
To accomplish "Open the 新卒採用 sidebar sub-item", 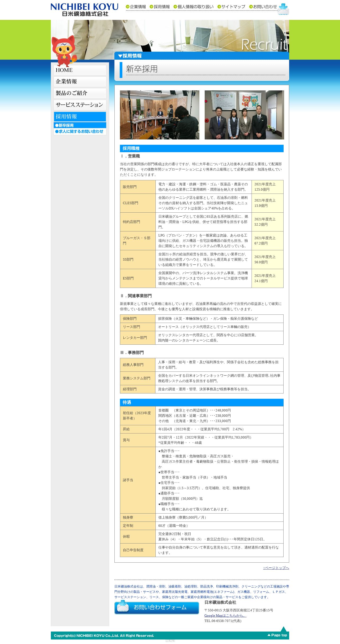I will (80, 125).
